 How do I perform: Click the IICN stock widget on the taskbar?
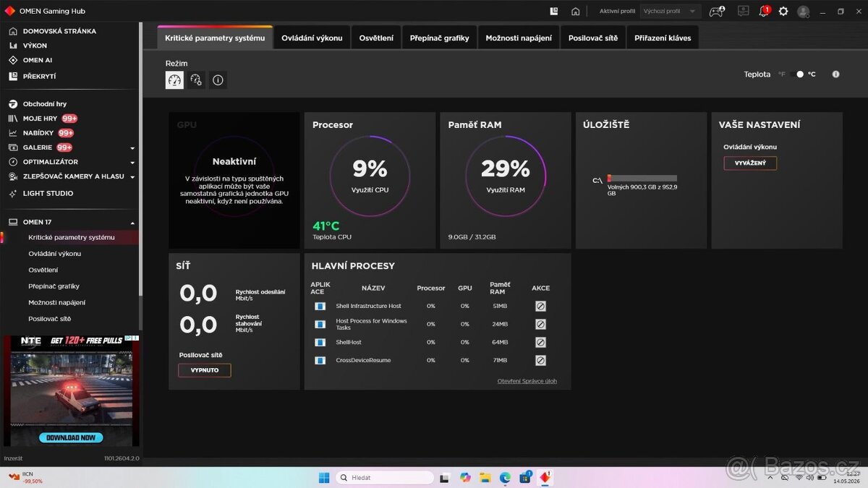[x=25, y=477]
